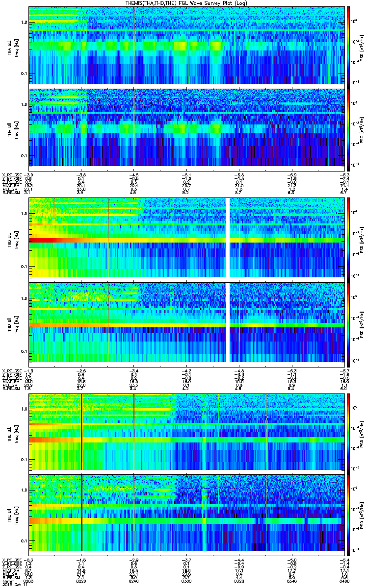This screenshot has width=368, height=588.
Task: Click the '0.1' frequency tick of THA B⊥ panel
Action: 24,73
